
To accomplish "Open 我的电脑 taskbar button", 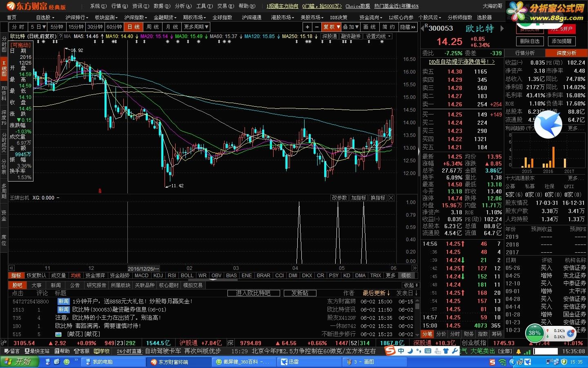I will point(113,362).
